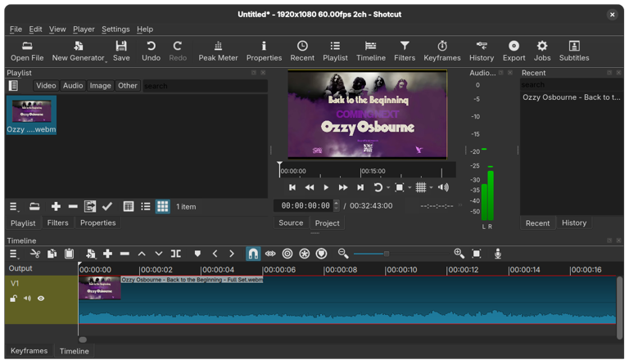Filter playlist by Video
Viewport: 629px width, 364px height.
click(x=46, y=85)
